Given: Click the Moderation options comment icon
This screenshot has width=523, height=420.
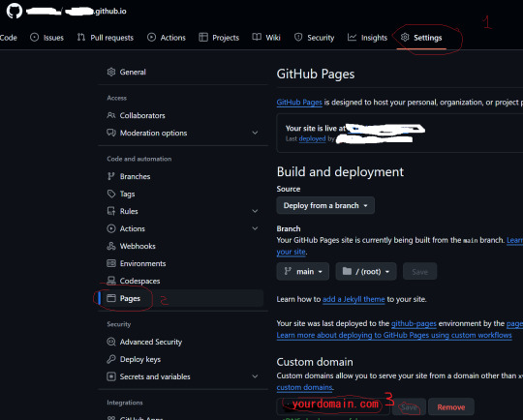Looking at the screenshot, I should coord(111,133).
